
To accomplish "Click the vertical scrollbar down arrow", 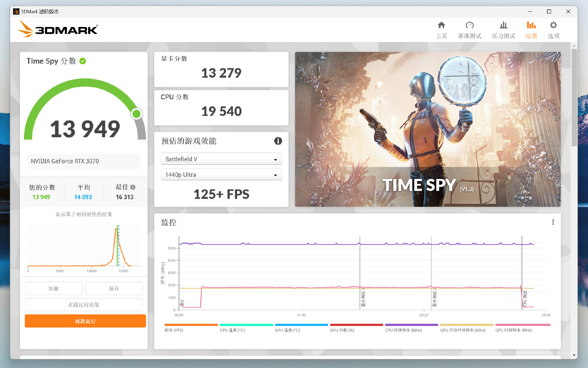I will point(574,355).
